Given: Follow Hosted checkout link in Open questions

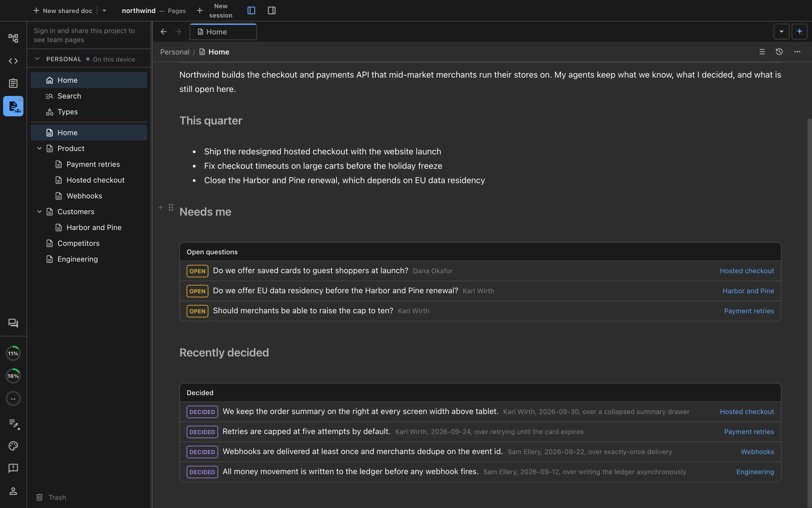Looking at the screenshot, I should 747,271.
